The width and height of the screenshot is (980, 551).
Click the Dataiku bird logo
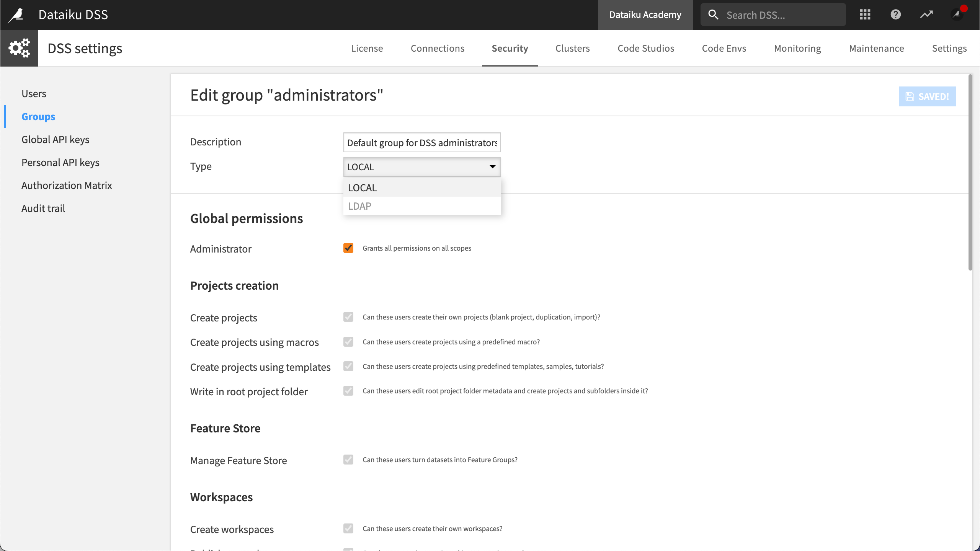tap(15, 15)
